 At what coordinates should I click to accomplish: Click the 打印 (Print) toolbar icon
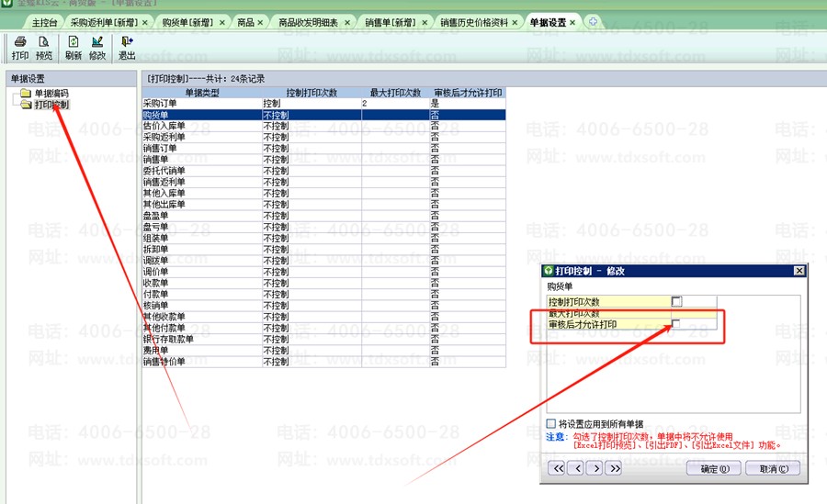click(19, 48)
